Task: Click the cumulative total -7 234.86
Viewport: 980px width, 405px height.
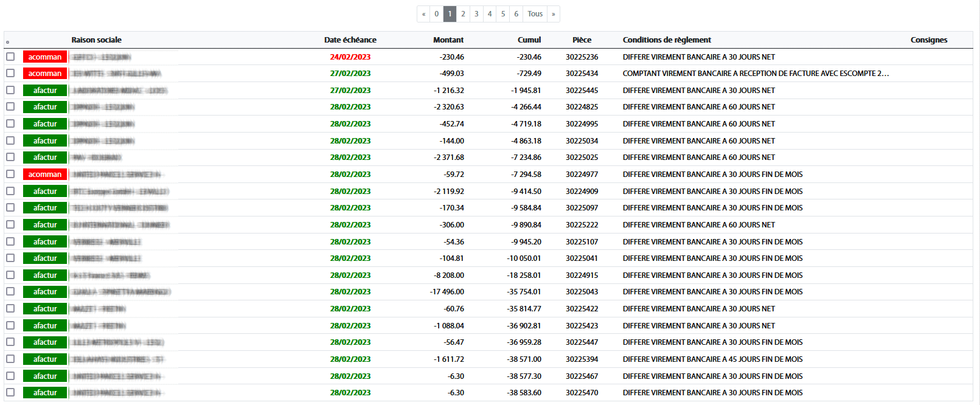Action: pos(526,157)
